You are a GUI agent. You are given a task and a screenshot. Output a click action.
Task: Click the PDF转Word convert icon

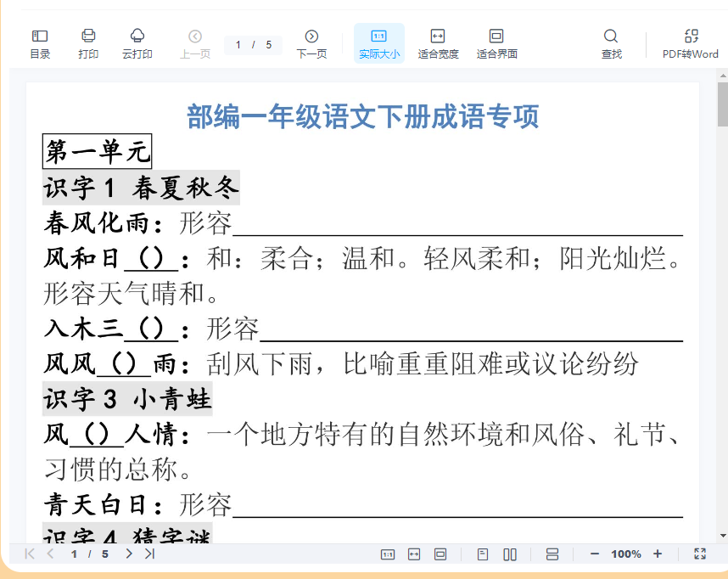pos(691,43)
